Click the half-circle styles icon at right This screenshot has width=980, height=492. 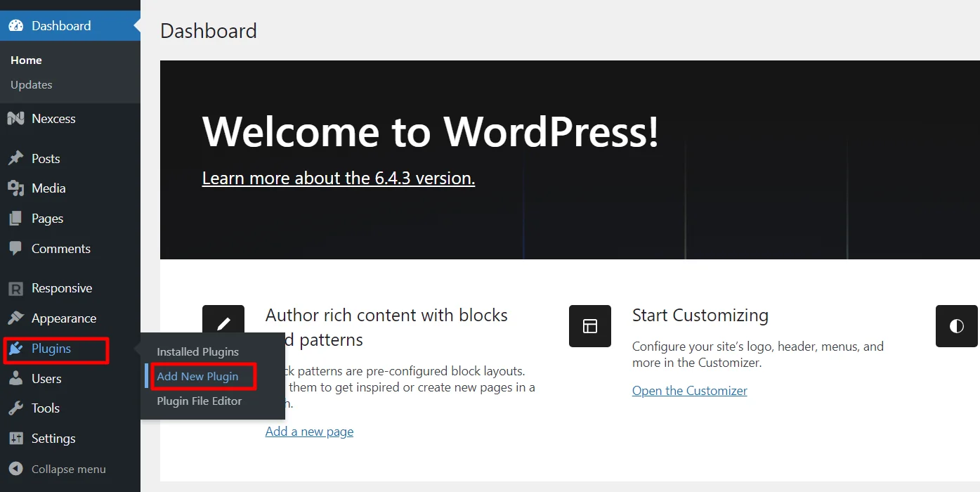coord(957,326)
